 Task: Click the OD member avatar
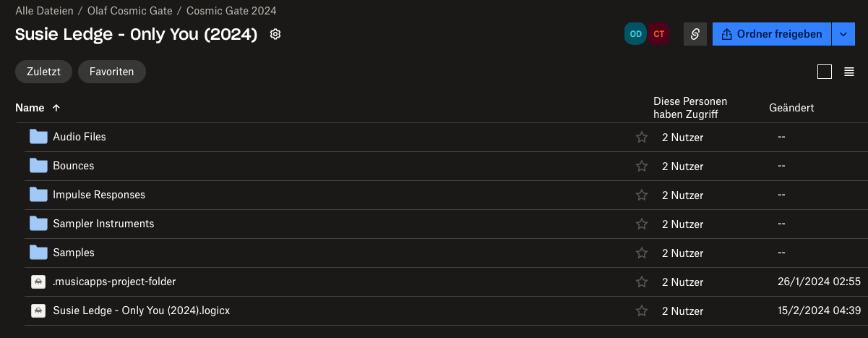pyautogui.click(x=636, y=34)
